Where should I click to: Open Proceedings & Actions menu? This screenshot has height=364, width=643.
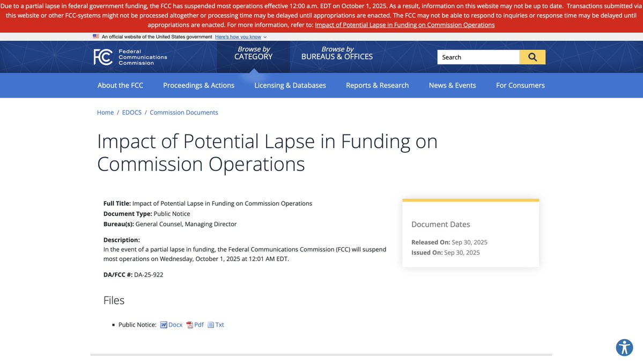(198, 85)
